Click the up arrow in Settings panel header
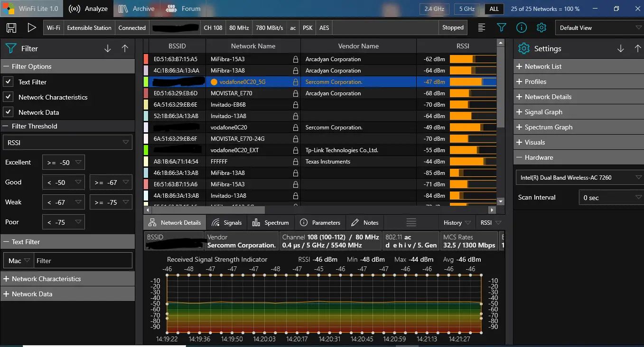This screenshot has width=644, height=347. click(x=637, y=48)
